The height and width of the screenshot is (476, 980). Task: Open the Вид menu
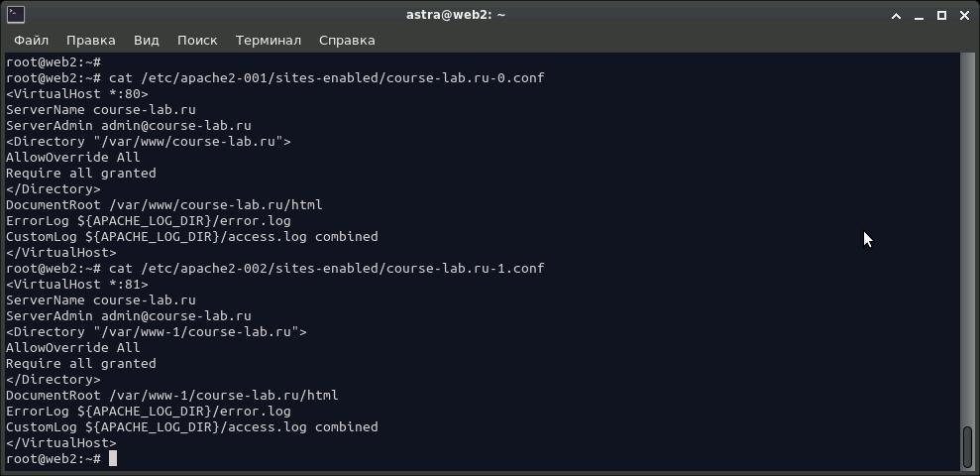[x=146, y=40]
